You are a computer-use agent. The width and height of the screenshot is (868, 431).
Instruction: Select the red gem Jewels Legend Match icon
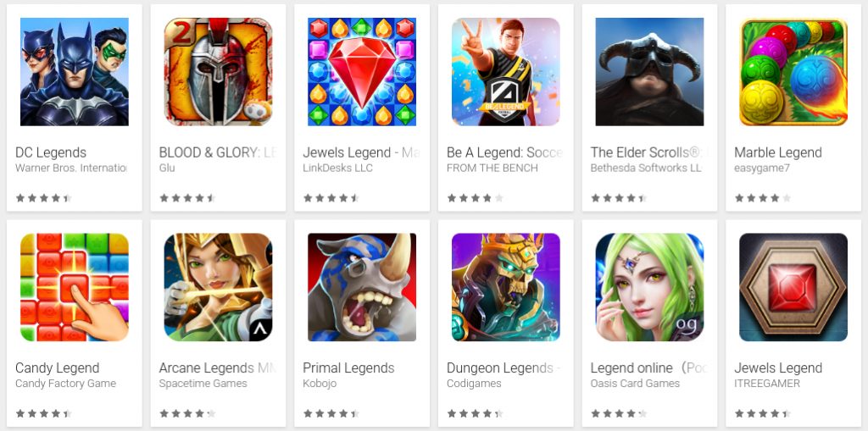pos(362,72)
